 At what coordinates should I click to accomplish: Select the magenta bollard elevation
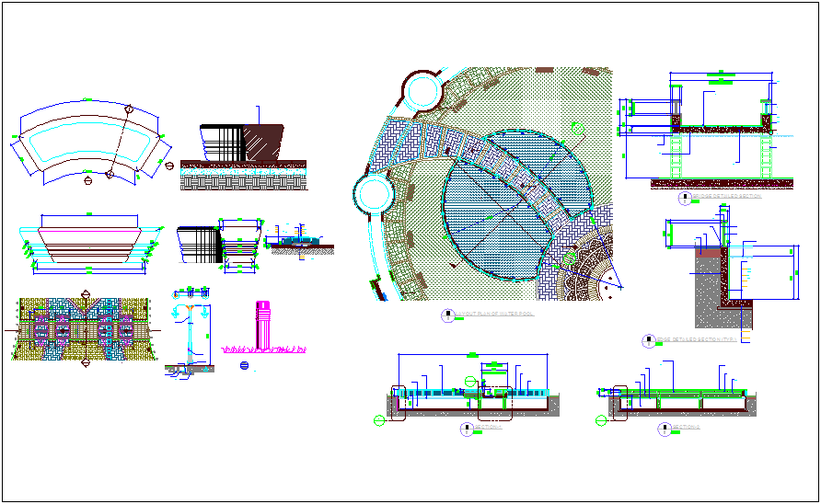[x=262, y=325]
